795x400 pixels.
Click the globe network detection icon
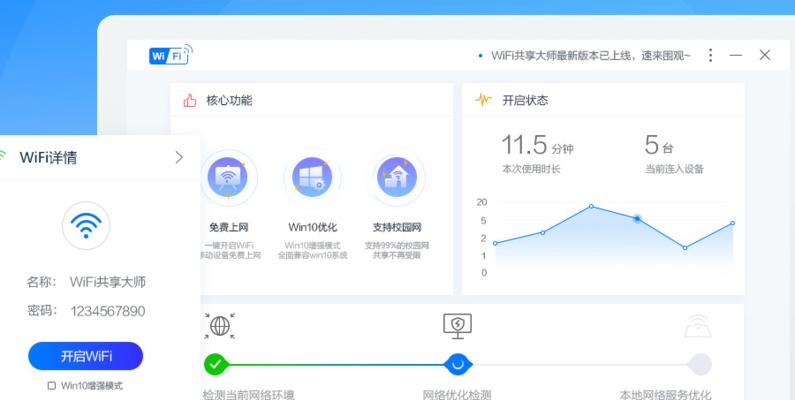(x=220, y=326)
